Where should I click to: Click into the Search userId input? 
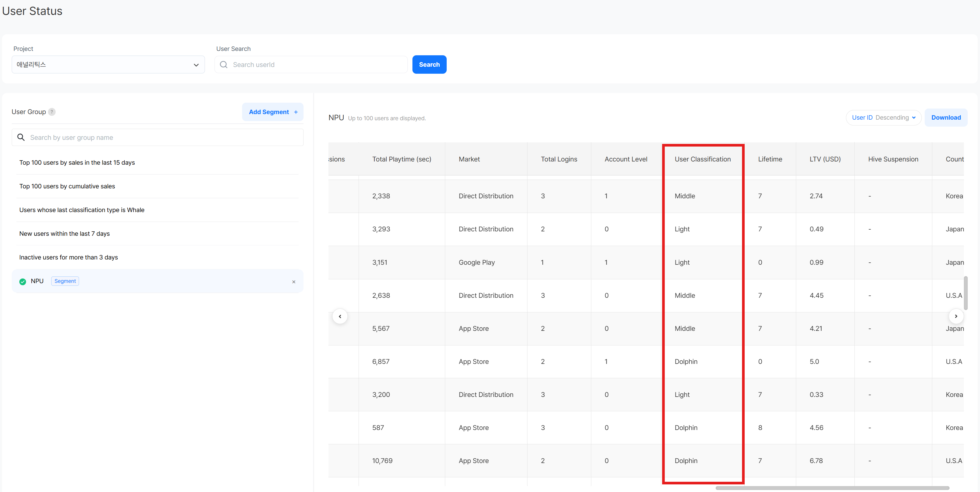[311, 65]
